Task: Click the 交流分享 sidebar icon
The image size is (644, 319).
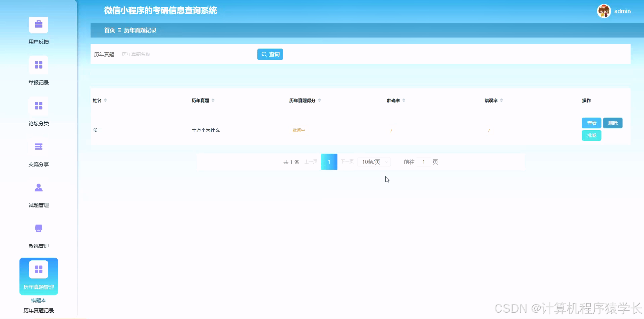Action: pyautogui.click(x=38, y=146)
